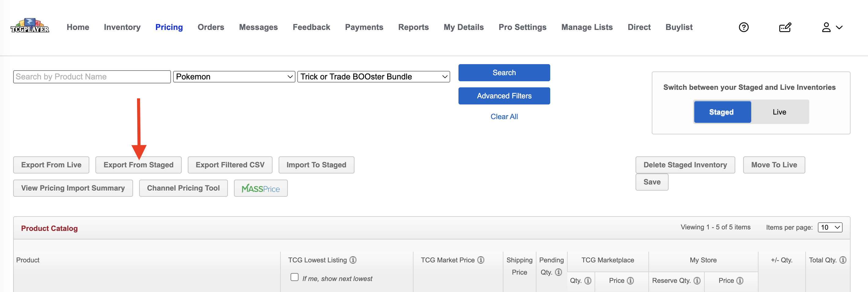Click the Product Catalog heading
Image resolution: width=868 pixels, height=292 pixels.
[49, 228]
